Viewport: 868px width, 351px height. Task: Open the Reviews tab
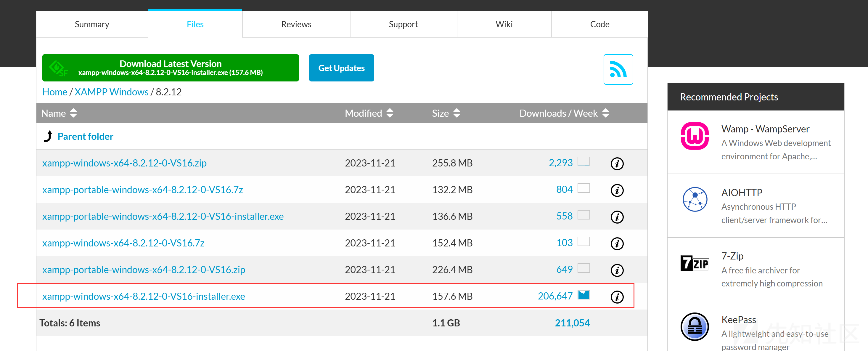(x=296, y=24)
